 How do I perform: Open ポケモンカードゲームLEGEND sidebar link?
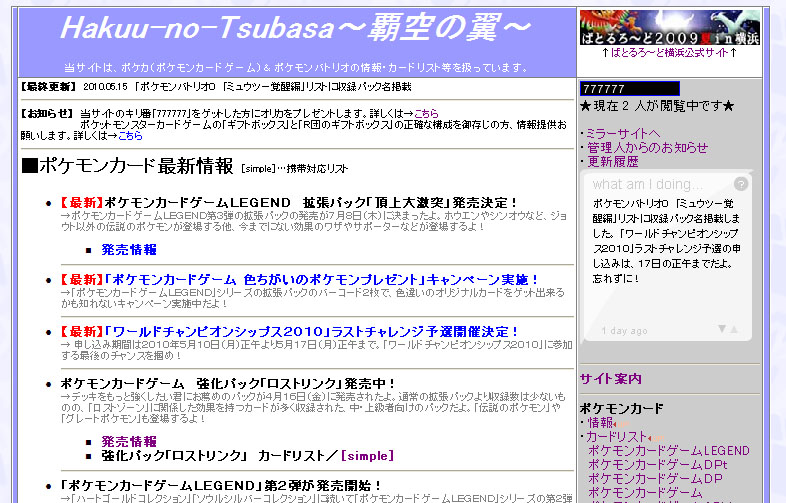tap(669, 451)
